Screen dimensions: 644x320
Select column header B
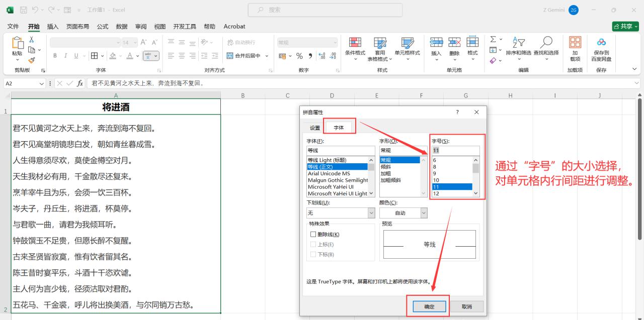[x=243, y=95]
